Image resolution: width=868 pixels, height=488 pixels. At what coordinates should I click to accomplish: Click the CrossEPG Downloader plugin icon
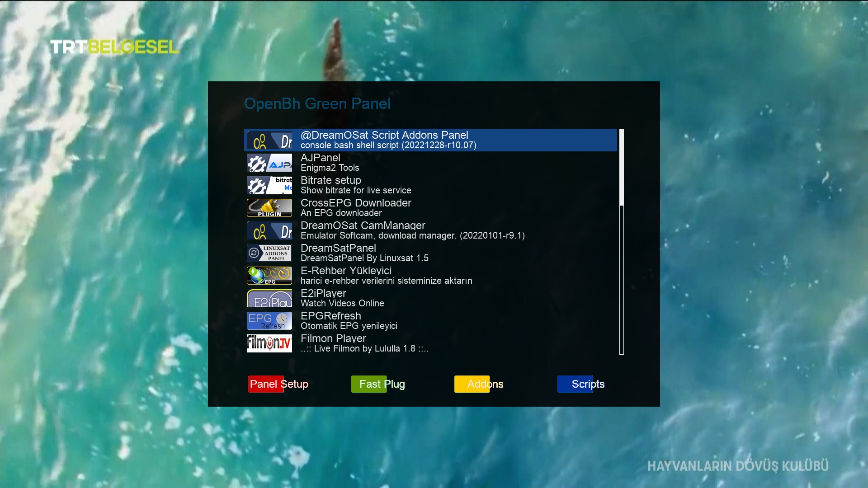point(269,208)
